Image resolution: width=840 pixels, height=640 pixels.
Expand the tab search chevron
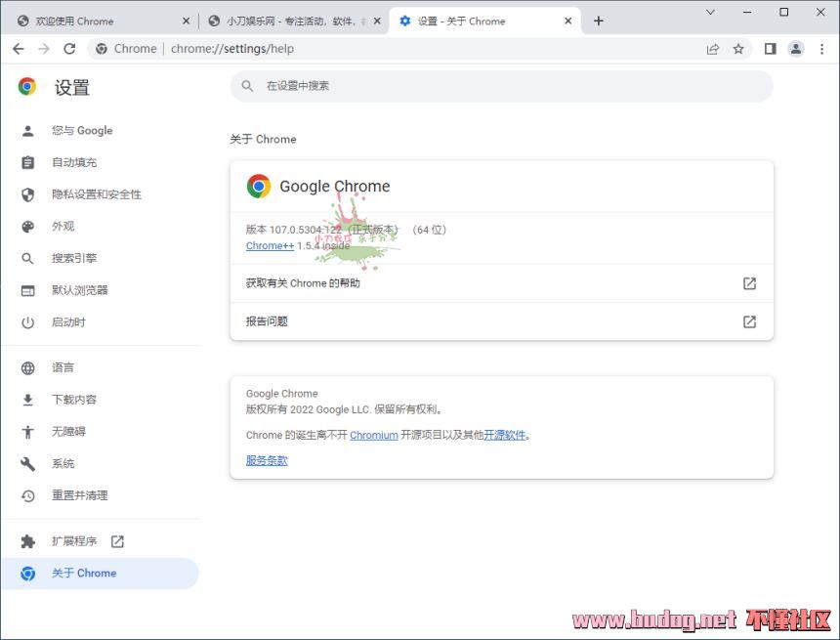point(710,12)
